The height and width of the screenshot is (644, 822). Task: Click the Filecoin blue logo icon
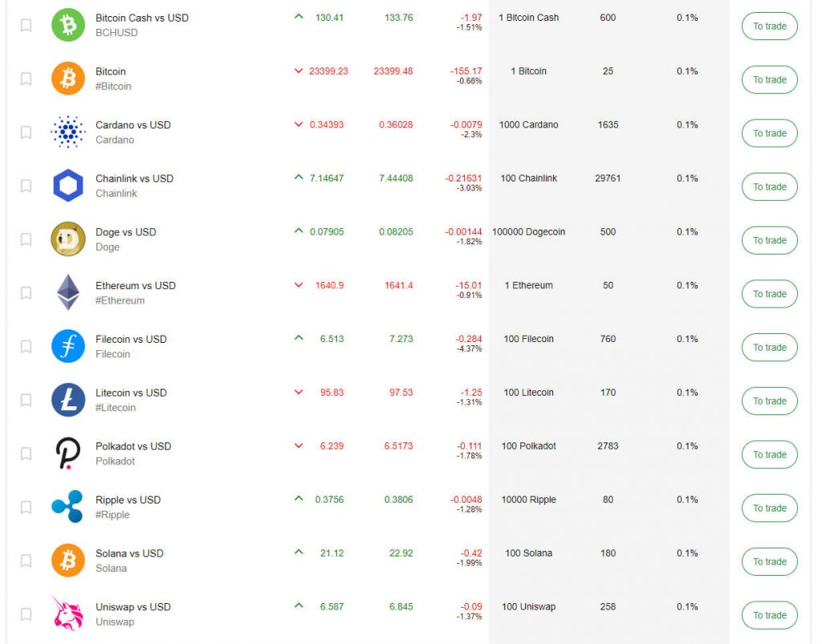point(68,346)
